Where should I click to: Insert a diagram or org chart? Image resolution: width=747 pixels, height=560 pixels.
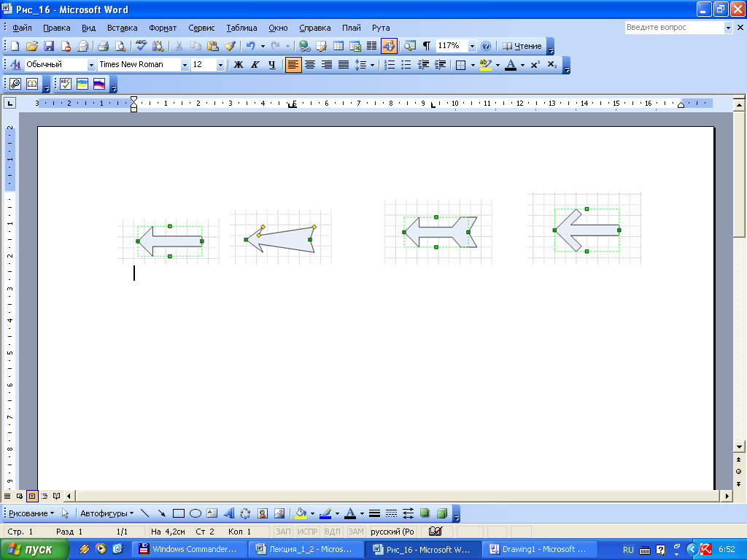click(x=245, y=513)
